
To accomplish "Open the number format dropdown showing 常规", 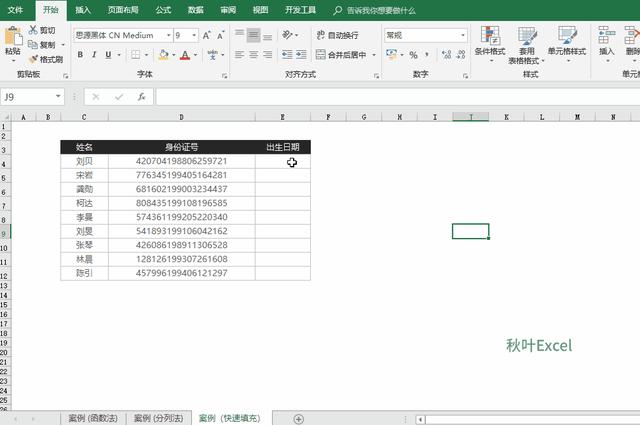I will (463, 36).
